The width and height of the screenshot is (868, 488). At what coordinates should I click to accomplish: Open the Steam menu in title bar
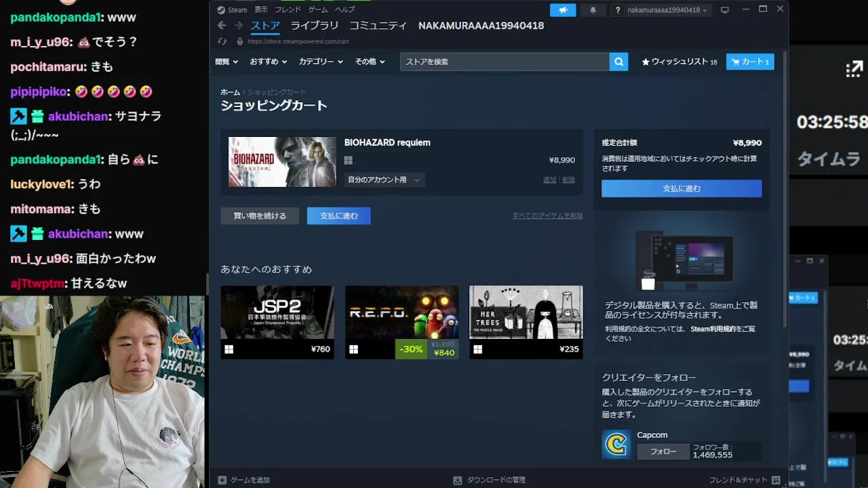[237, 10]
